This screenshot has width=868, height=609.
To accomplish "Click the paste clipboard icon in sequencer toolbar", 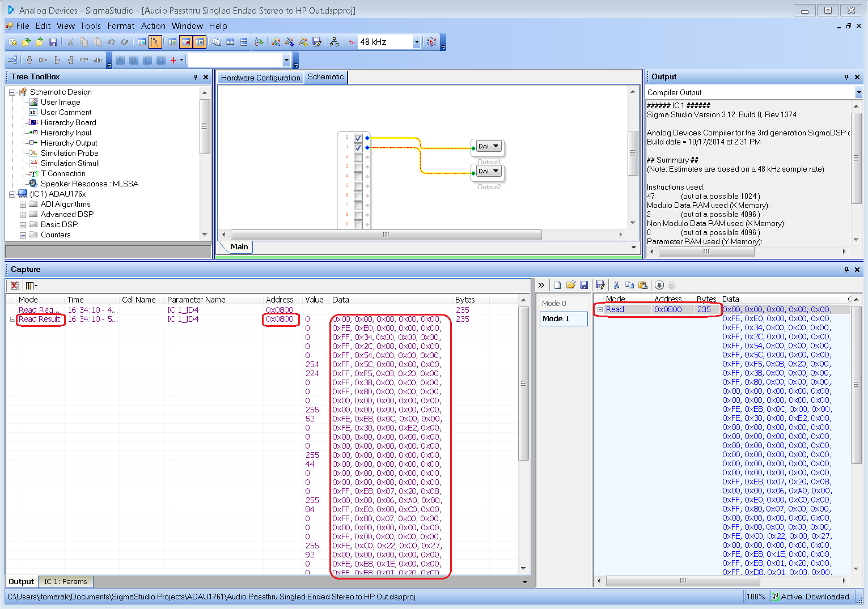I will (642, 285).
